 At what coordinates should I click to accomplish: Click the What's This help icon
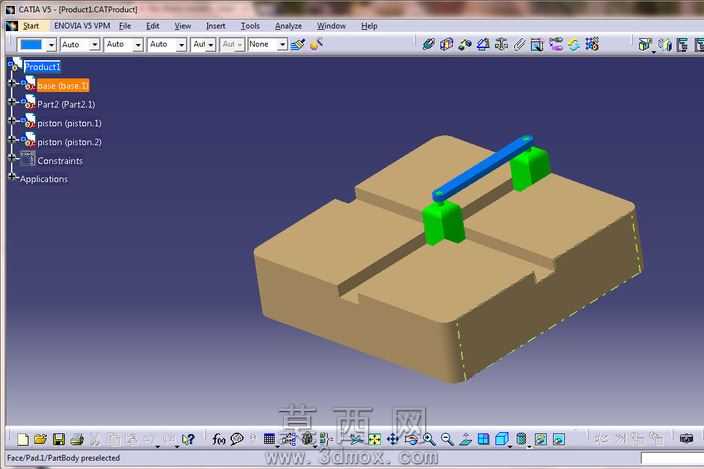[188, 439]
